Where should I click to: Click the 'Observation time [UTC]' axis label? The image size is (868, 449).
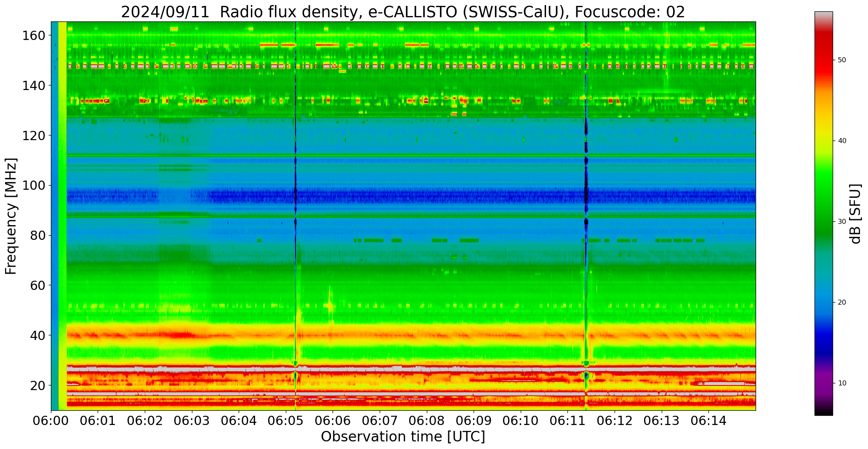click(403, 436)
